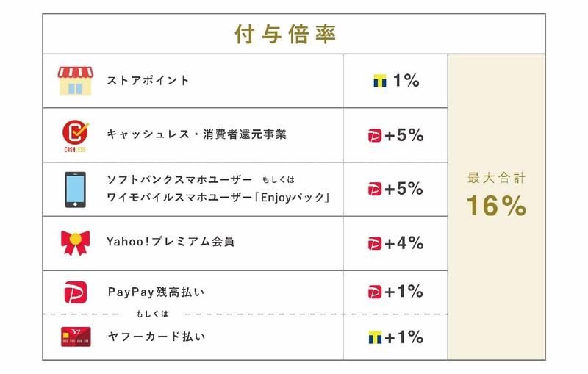The image size is (588, 374).
Task: Click the red Cashless logo icon
Action: [x=75, y=134]
